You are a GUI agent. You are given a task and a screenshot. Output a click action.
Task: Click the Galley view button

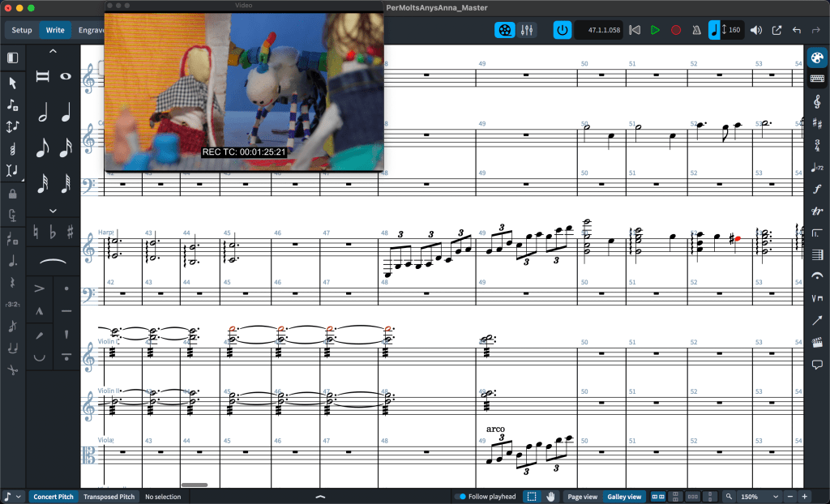pos(624,496)
